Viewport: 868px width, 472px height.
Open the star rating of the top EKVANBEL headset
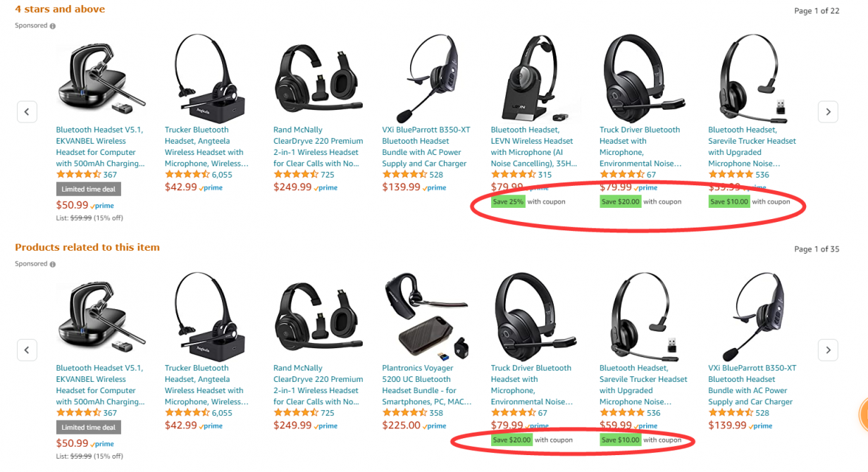[x=78, y=175]
